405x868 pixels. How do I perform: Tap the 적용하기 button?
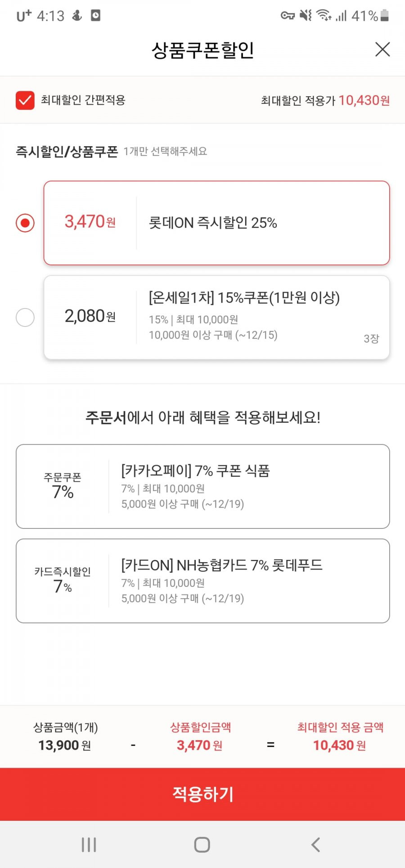coord(202,794)
